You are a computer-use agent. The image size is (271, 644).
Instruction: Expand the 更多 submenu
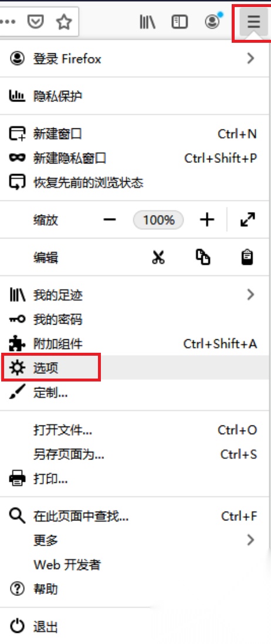click(135, 540)
